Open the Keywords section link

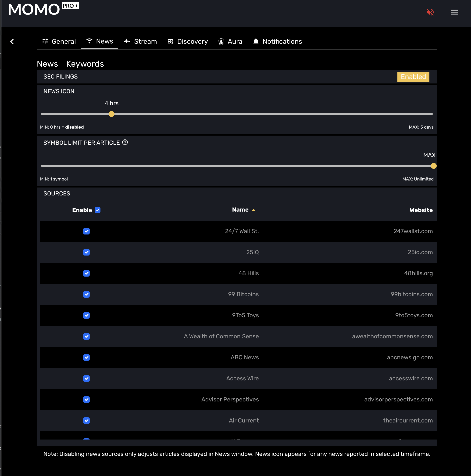[85, 64]
